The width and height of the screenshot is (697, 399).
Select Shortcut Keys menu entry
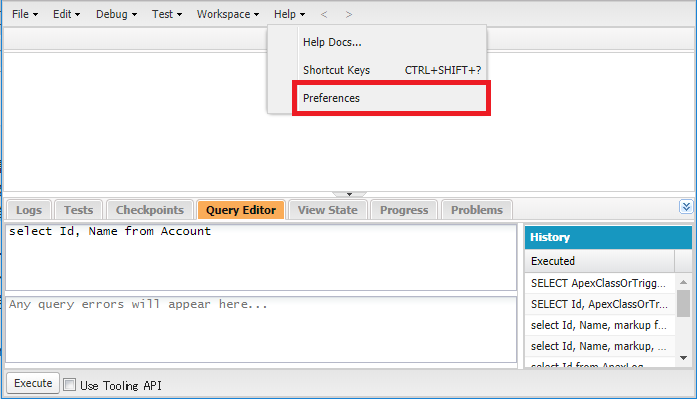point(392,70)
